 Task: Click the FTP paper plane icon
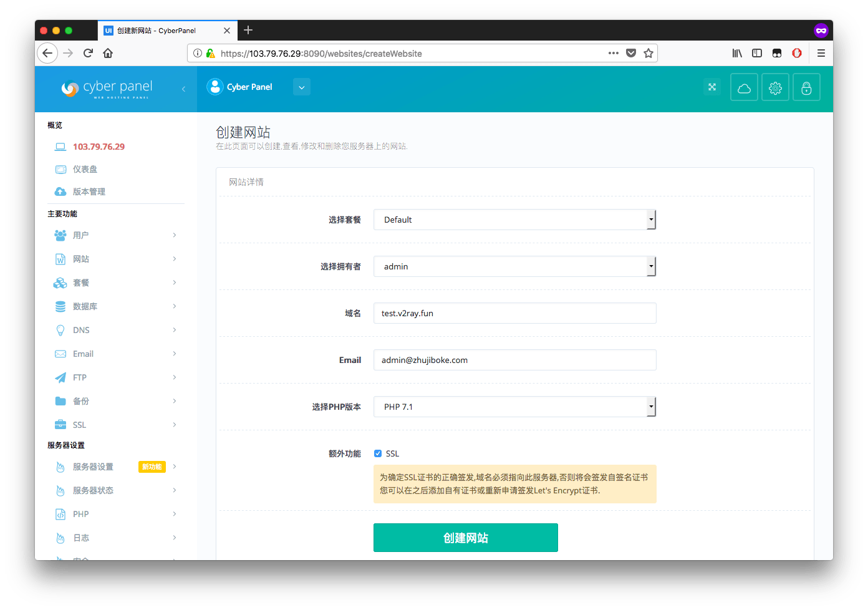click(x=60, y=377)
